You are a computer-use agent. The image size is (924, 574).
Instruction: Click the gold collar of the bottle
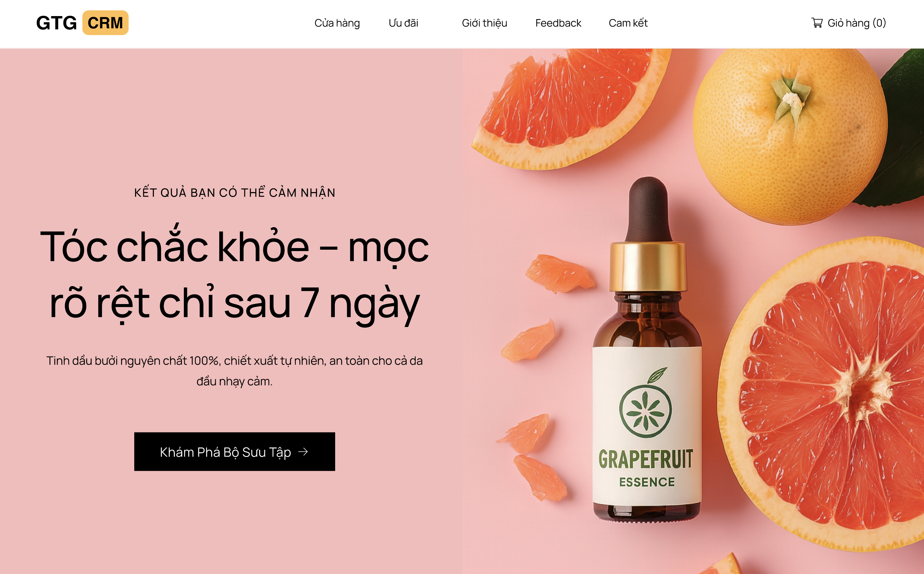648,266
